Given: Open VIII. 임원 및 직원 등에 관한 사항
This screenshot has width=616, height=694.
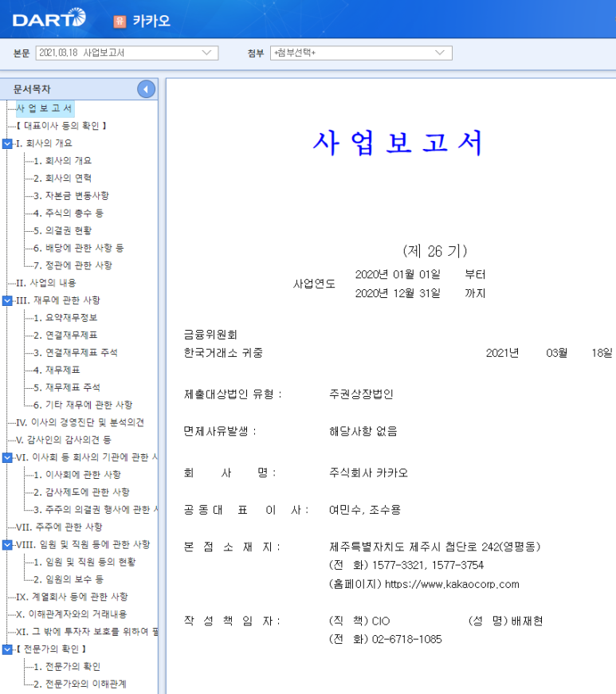Looking at the screenshot, I should click(x=83, y=544).
